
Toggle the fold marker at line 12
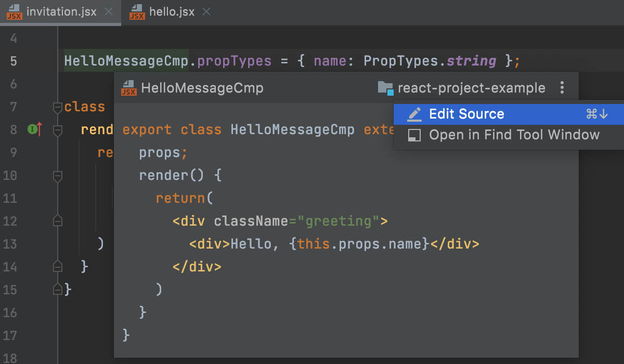(x=57, y=220)
